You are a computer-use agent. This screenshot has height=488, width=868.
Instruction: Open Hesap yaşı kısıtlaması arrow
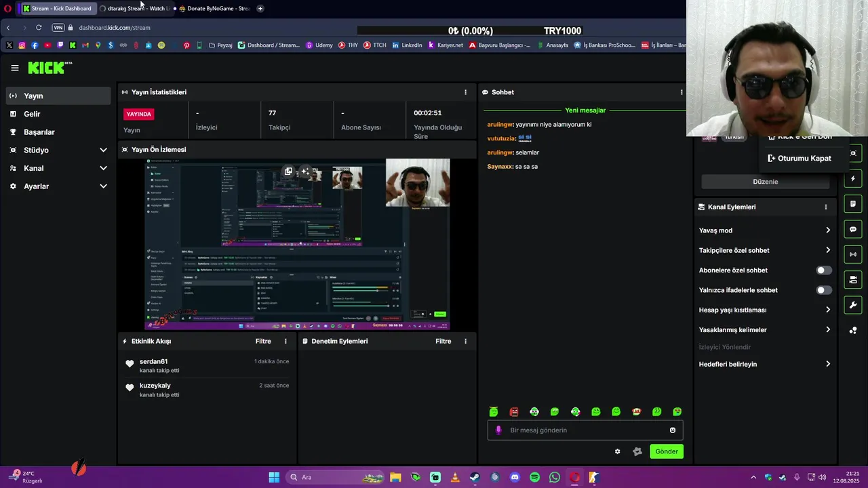(x=828, y=310)
